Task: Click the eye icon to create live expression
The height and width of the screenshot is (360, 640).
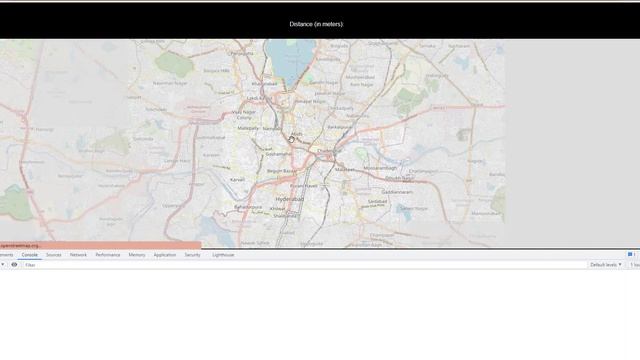Action: (14, 264)
